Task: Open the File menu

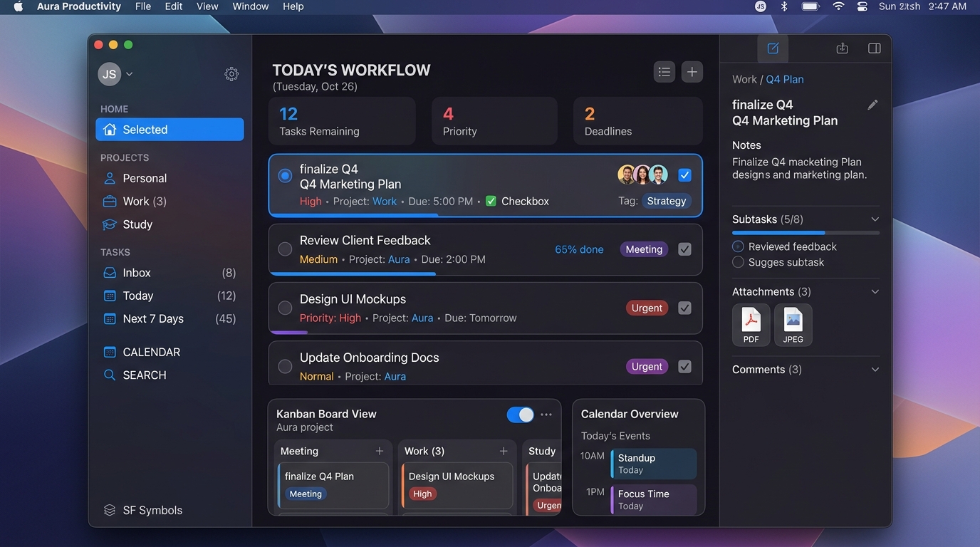Action: coord(143,6)
